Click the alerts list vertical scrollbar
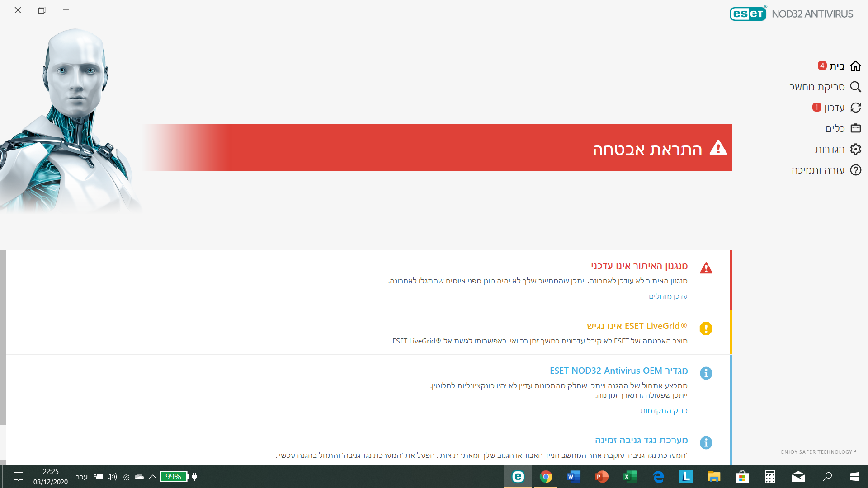The width and height of the screenshot is (868, 488). [3, 337]
